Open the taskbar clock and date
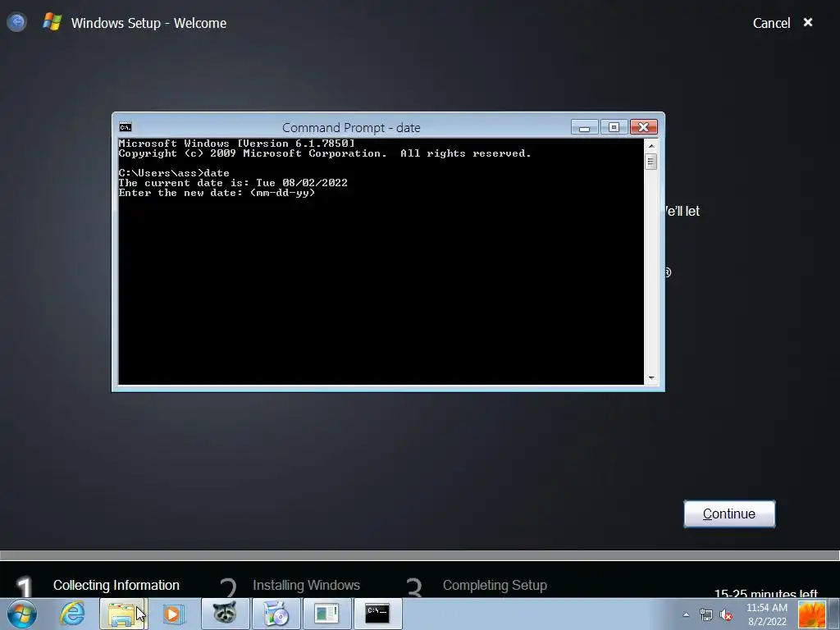 [767, 614]
